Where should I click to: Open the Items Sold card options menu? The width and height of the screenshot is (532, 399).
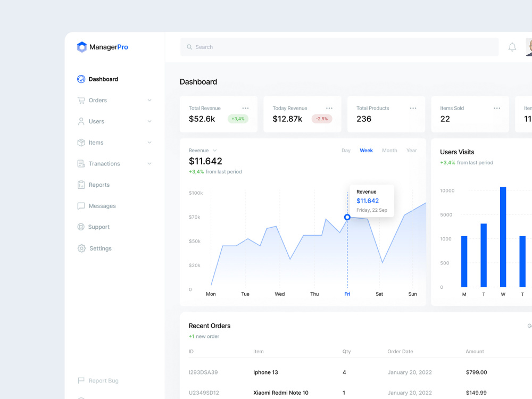click(x=497, y=107)
